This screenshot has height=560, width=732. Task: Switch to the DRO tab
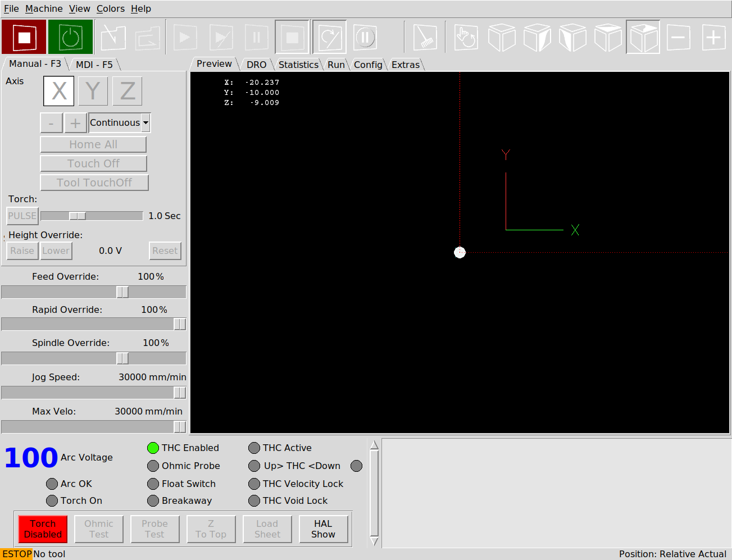pyautogui.click(x=257, y=65)
